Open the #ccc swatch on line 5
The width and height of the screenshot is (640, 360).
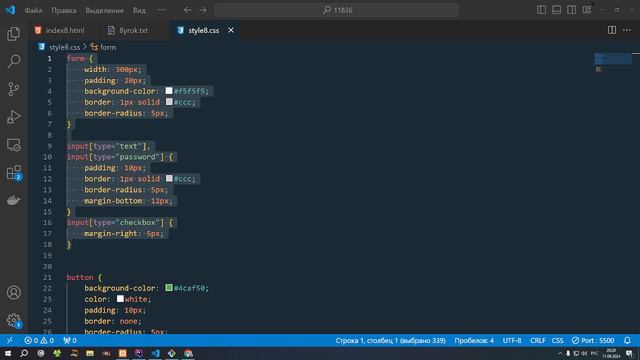pos(169,102)
